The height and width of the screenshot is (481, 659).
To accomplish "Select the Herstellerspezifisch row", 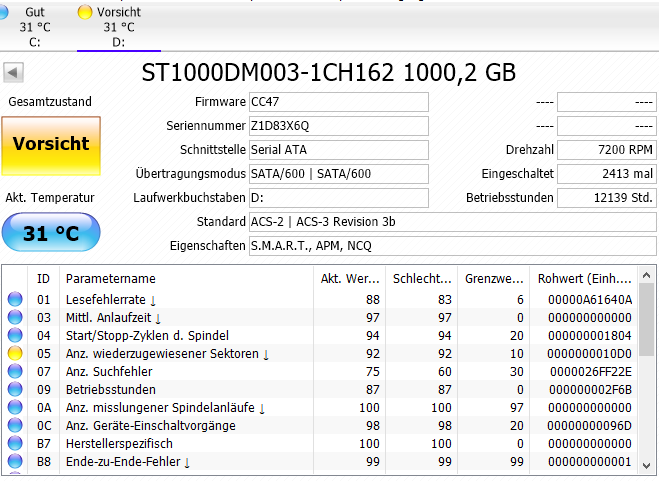I will point(320,444).
